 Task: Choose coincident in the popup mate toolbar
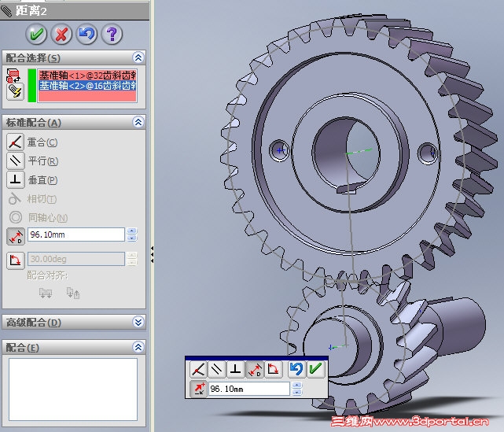[198, 369]
